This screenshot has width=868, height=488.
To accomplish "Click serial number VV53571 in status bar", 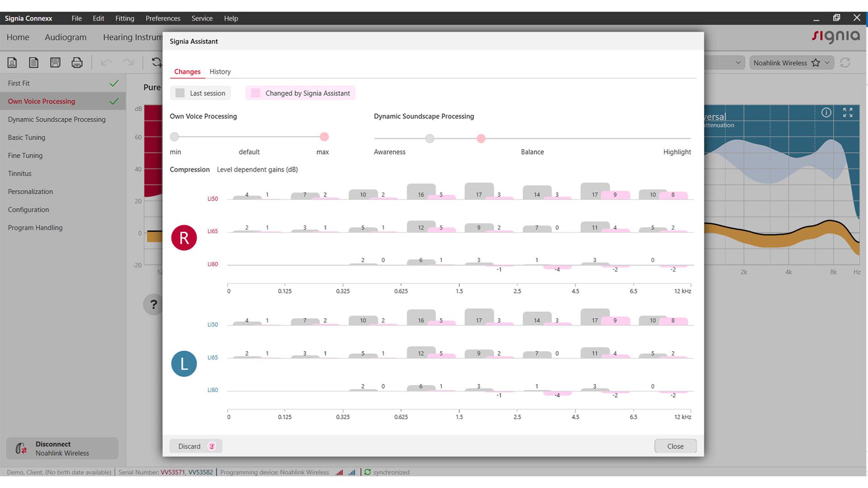I will coord(172,472).
